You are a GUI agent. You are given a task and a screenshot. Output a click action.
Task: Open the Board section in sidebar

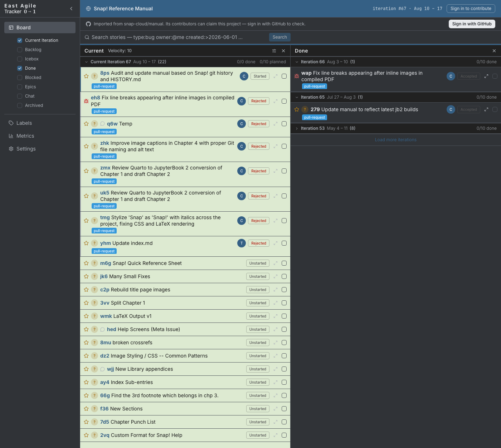point(40,28)
